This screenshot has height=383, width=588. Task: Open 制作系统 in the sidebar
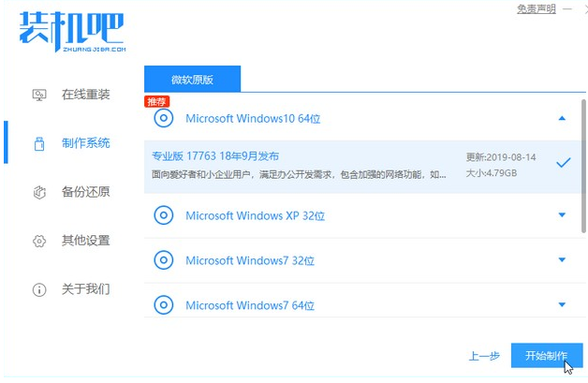(x=86, y=143)
